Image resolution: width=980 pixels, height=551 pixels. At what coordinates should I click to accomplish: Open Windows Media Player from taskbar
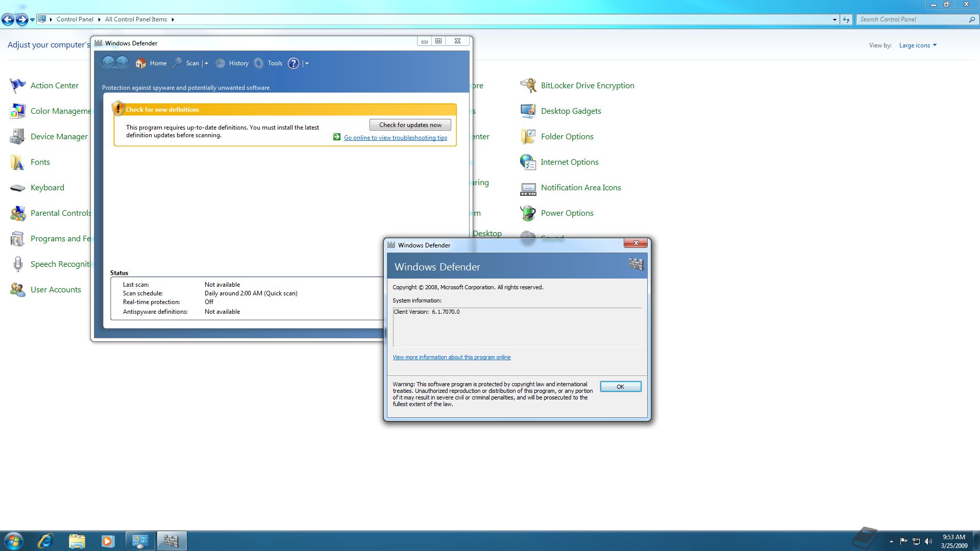(x=108, y=541)
